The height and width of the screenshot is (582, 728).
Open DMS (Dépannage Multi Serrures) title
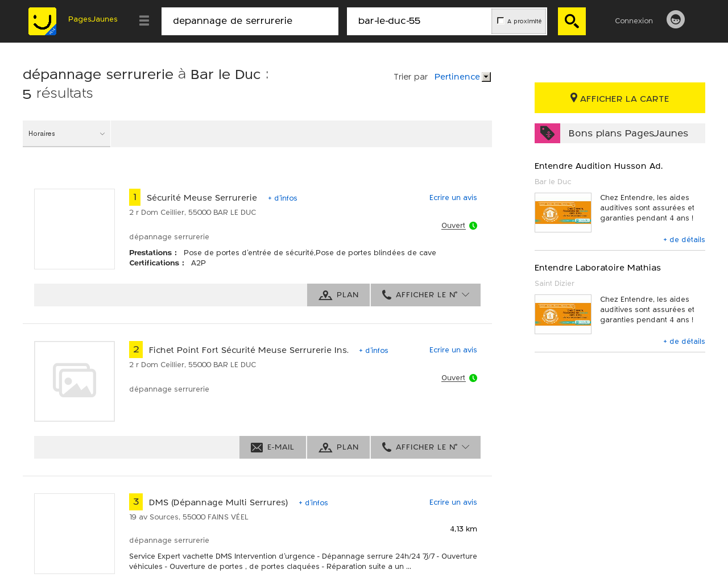pos(218,502)
